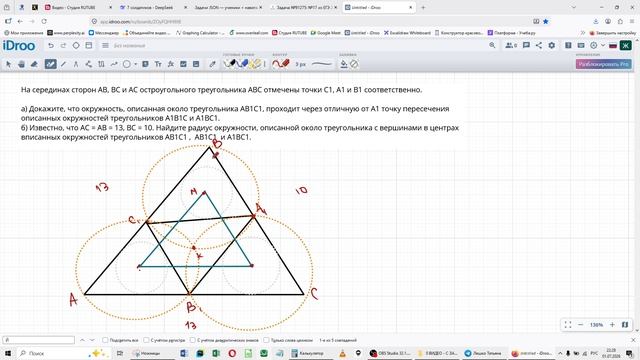The height and width of the screenshot is (360, 640).
Task: Choose the yellow highlighter preset
Action: [256, 64]
